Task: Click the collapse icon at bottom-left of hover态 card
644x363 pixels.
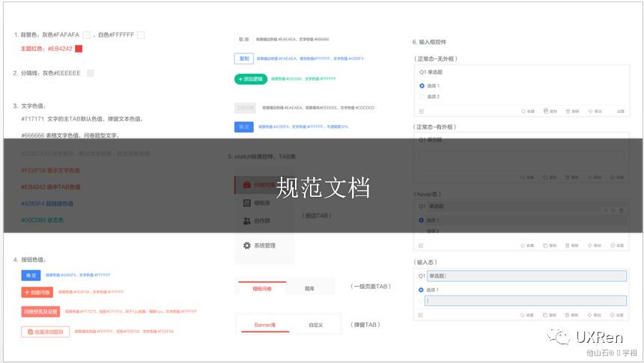Action: (x=421, y=246)
